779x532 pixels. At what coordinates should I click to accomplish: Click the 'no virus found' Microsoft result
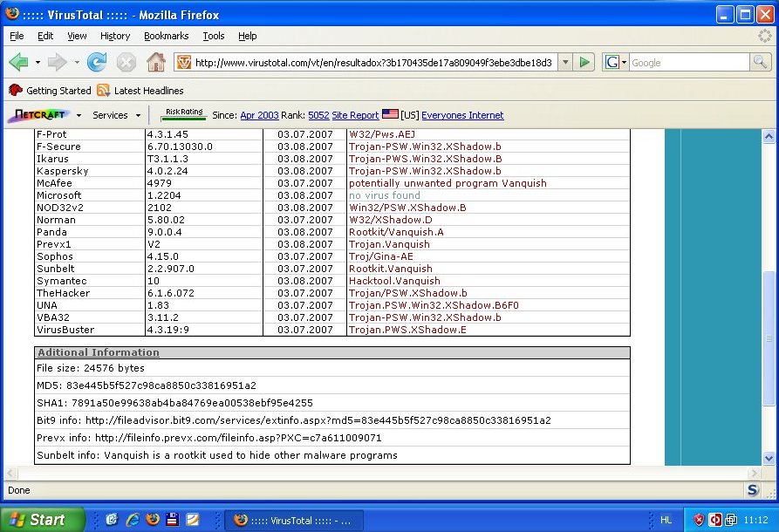pyautogui.click(x=385, y=195)
